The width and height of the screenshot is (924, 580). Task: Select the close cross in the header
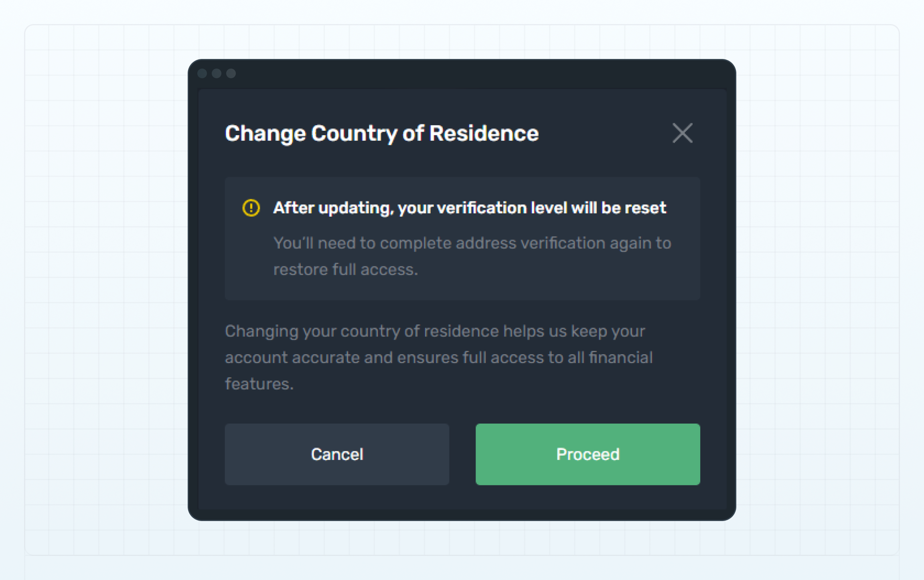[x=682, y=133]
